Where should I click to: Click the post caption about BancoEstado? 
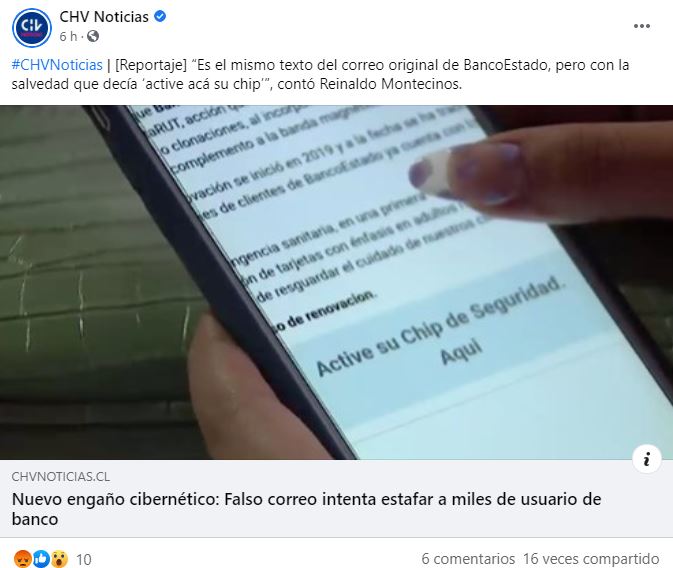(x=320, y=74)
